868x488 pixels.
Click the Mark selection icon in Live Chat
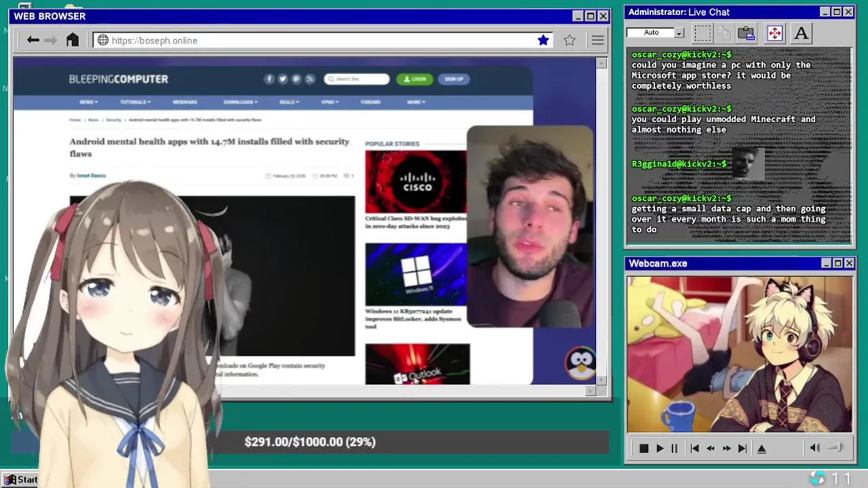[703, 33]
